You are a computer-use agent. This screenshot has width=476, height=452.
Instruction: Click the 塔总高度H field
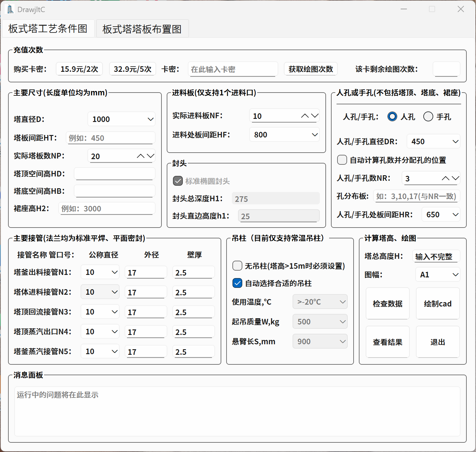tap(436, 256)
